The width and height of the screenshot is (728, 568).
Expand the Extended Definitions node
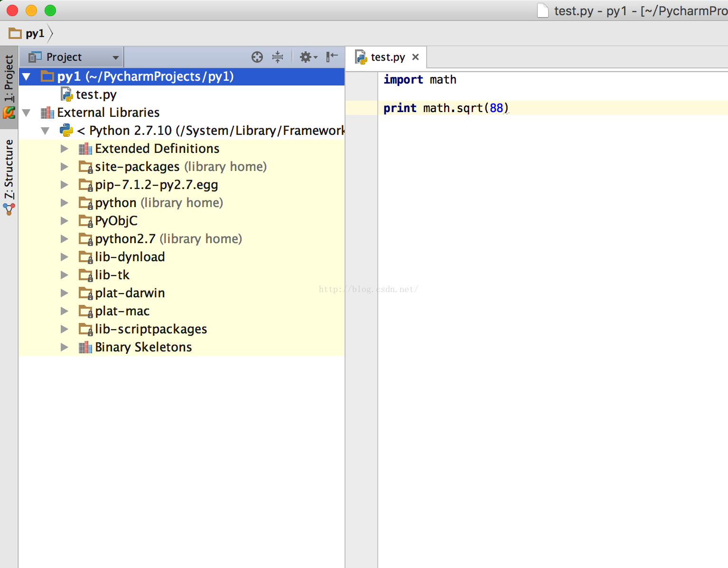click(x=64, y=149)
